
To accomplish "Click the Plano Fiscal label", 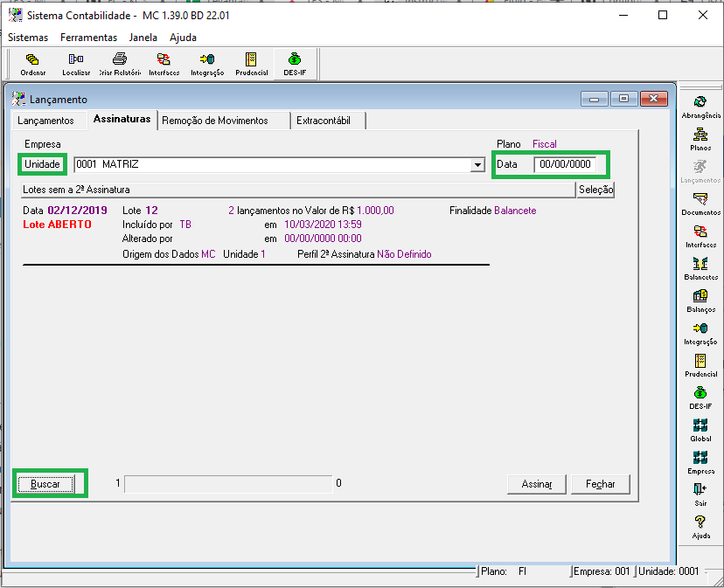I will (527, 144).
